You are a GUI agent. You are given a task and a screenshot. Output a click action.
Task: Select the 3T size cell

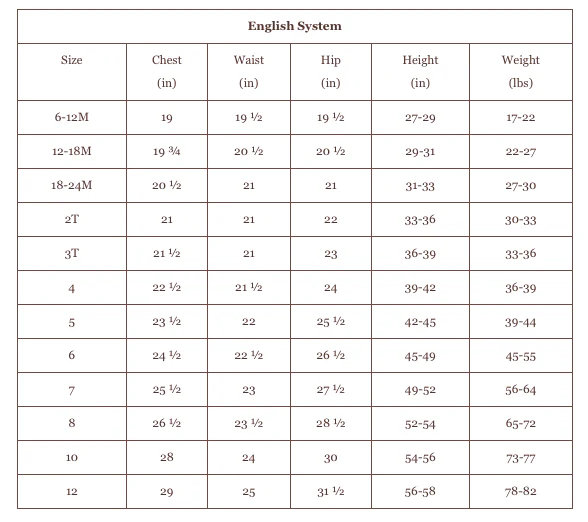72,254
